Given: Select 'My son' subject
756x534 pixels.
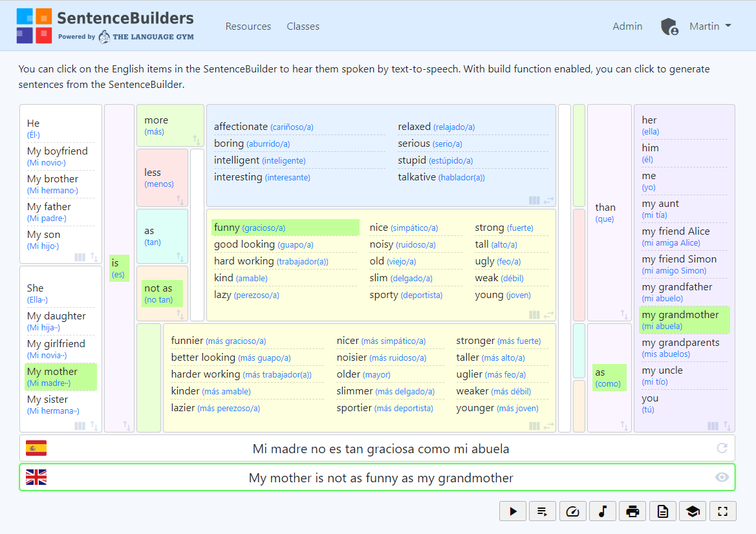Looking at the screenshot, I should (x=60, y=240).
